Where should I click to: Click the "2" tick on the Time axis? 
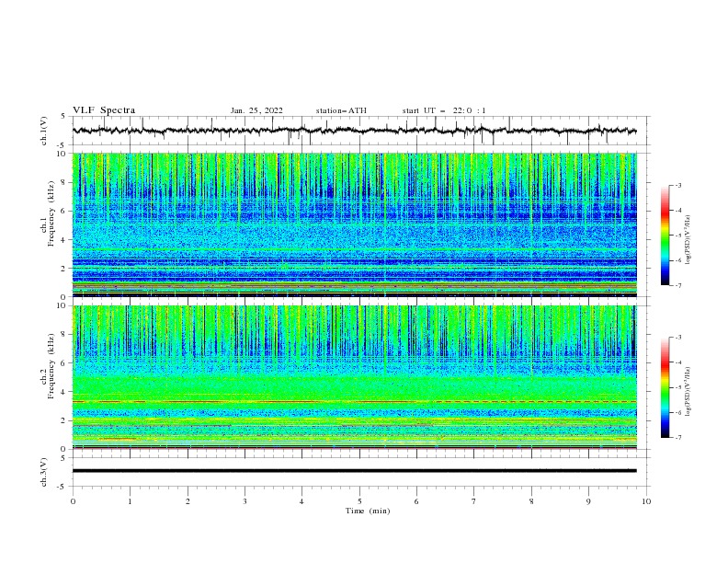click(x=188, y=501)
